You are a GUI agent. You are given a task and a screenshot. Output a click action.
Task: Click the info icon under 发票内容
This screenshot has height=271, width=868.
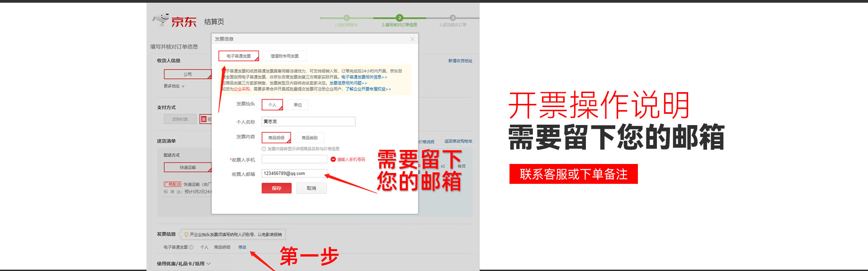point(264,149)
